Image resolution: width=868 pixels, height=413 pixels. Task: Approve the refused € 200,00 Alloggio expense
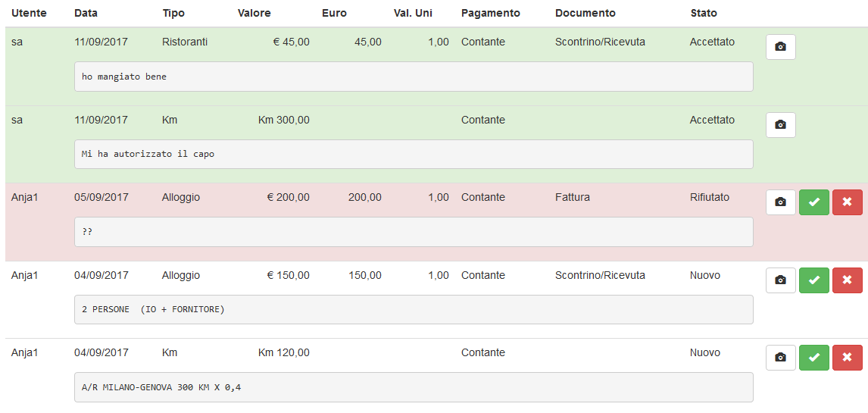pyautogui.click(x=813, y=202)
